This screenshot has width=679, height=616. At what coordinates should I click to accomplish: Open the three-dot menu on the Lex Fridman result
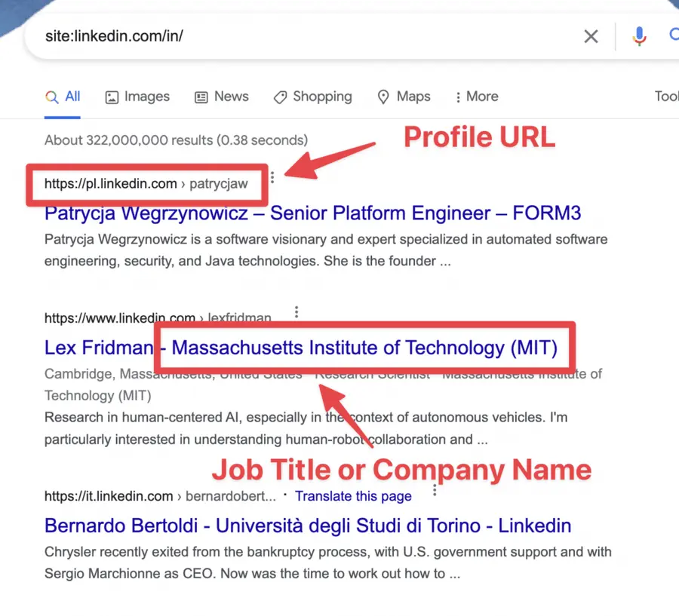click(x=296, y=311)
